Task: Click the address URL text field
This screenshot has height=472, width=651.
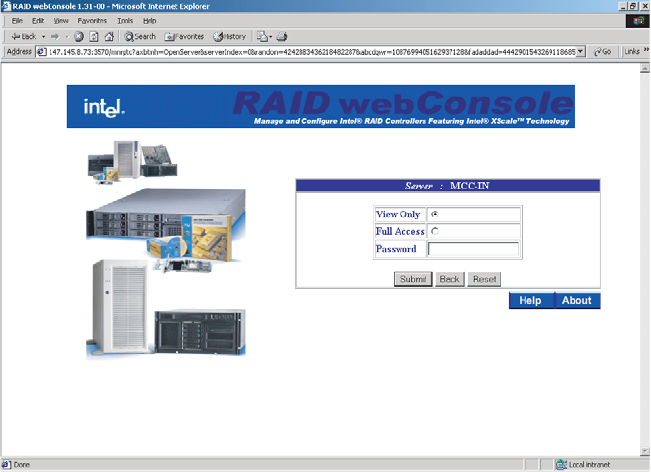Action: 311,52
